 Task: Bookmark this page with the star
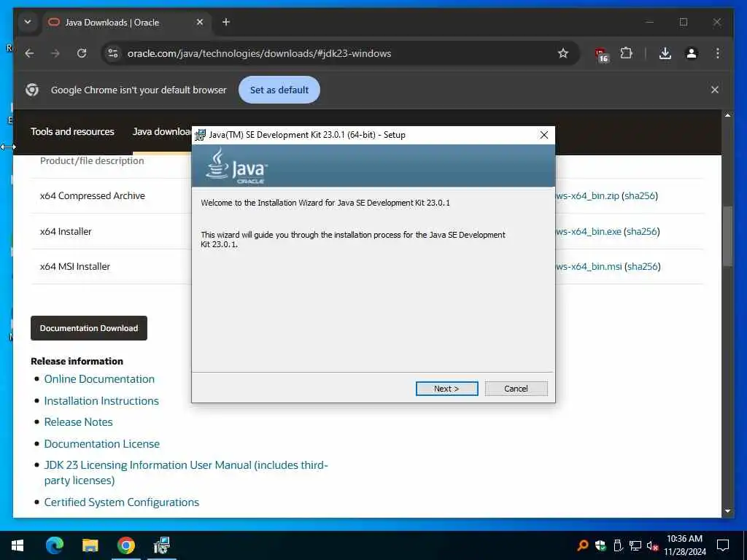click(563, 53)
